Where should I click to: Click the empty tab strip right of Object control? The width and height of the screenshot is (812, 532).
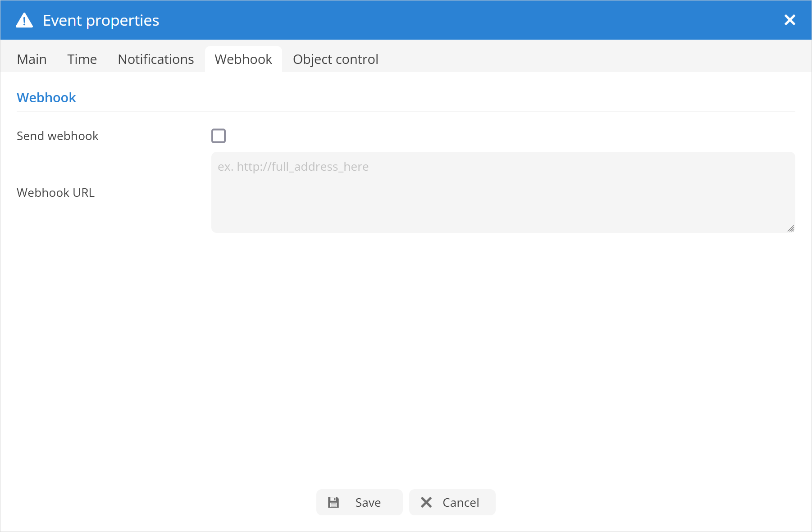[x=586, y=59]
